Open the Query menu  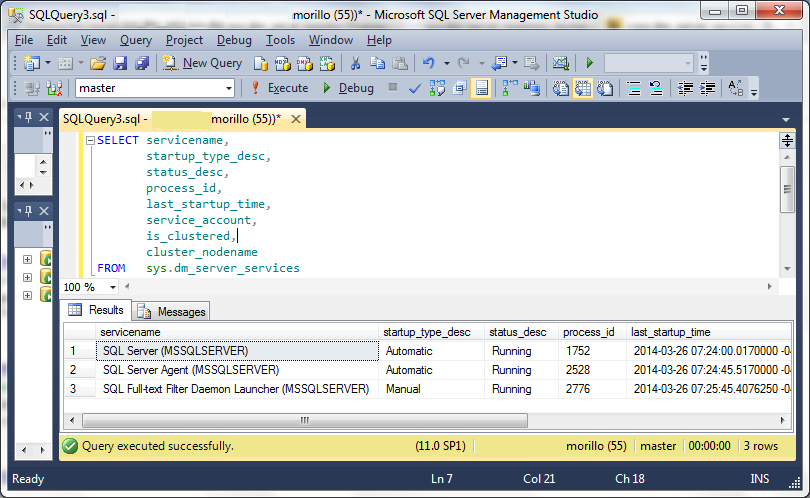[136, 40]
